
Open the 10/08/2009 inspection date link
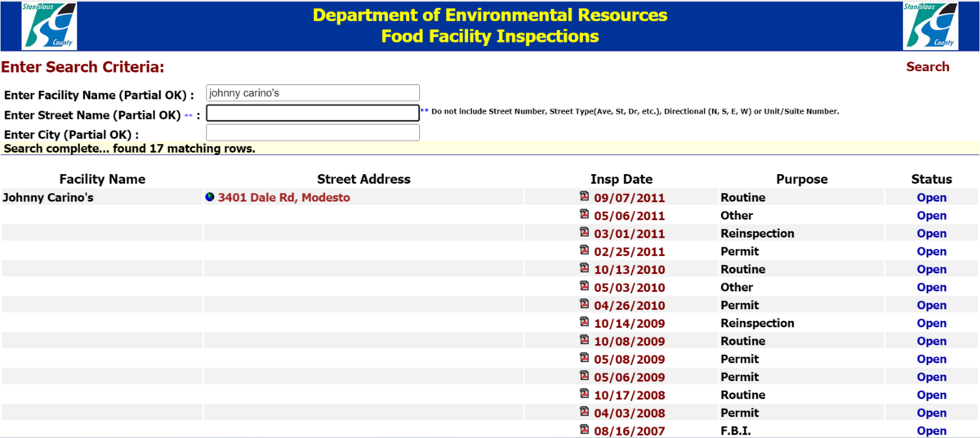629,342
